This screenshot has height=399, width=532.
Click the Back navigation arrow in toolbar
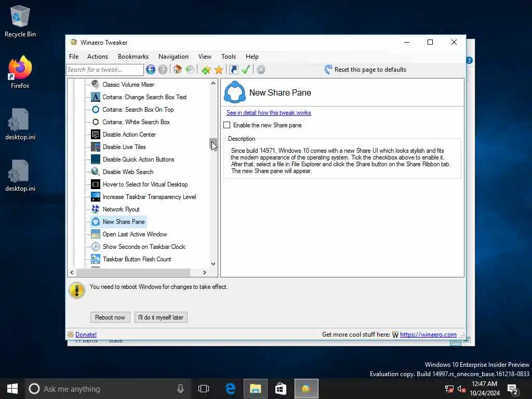[x=151, y=70]
